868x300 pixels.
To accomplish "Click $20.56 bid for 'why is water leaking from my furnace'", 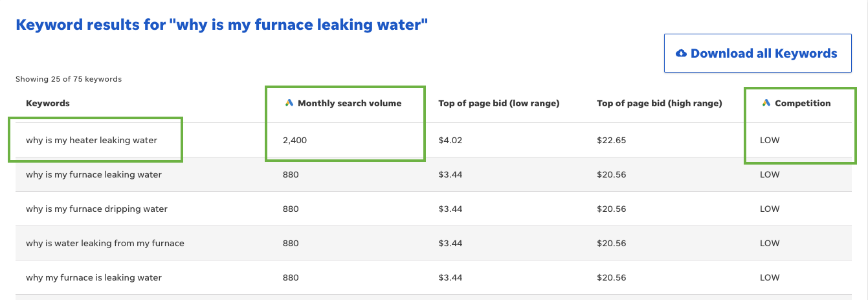I will [612, 243].
